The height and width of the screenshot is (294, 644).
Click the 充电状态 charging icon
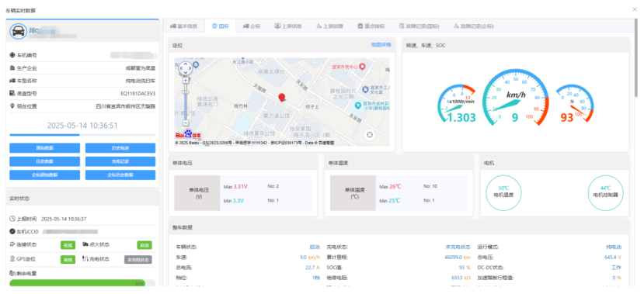tap(85, 259)
